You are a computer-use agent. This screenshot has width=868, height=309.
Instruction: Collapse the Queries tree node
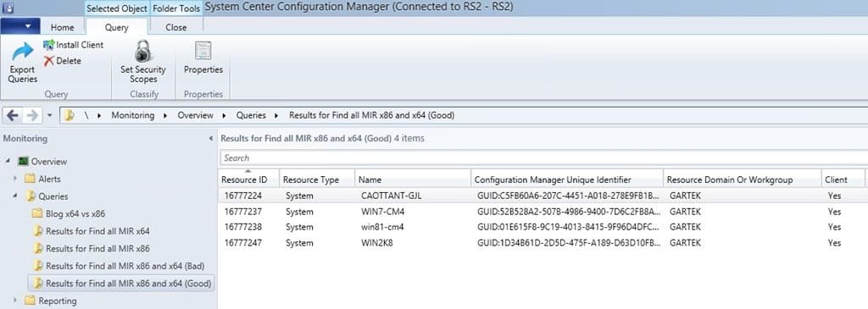click(x=15, y=196)
